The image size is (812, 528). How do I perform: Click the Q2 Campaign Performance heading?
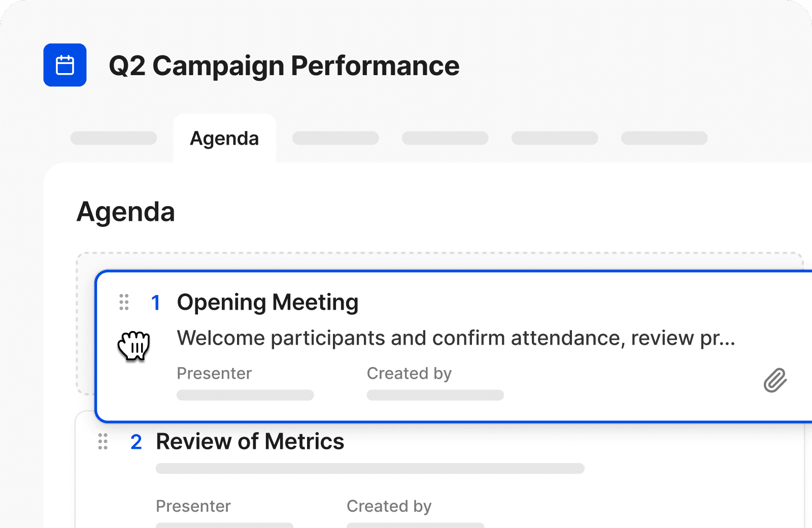[x=284, y=66]
